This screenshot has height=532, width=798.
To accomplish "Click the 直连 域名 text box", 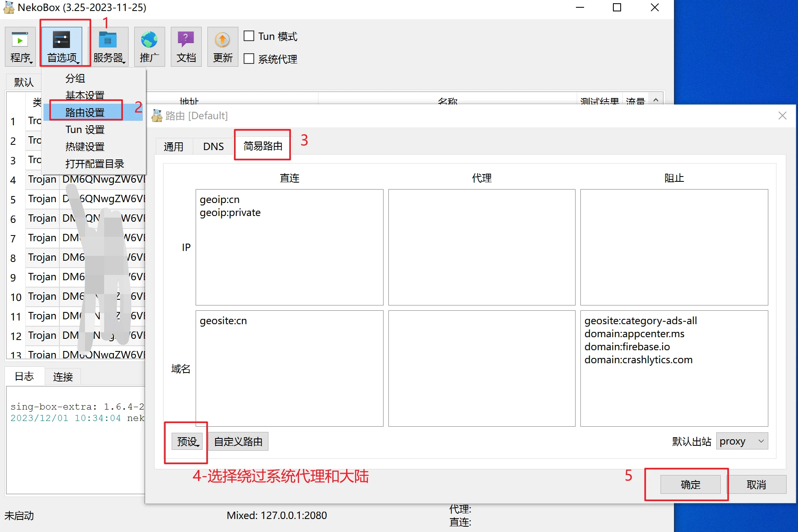I will [290, 368].
